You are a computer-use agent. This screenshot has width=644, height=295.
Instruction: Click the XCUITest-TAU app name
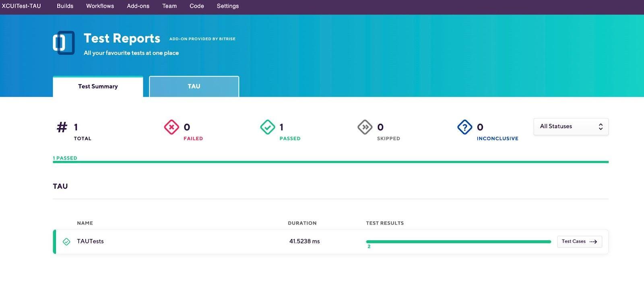pyautogui.click(x=21, y=6)
